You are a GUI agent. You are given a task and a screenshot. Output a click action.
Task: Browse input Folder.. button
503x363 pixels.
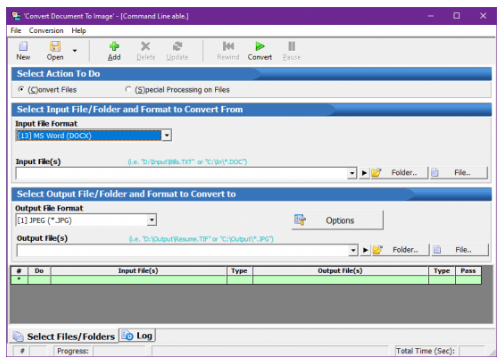coord(399,173)
